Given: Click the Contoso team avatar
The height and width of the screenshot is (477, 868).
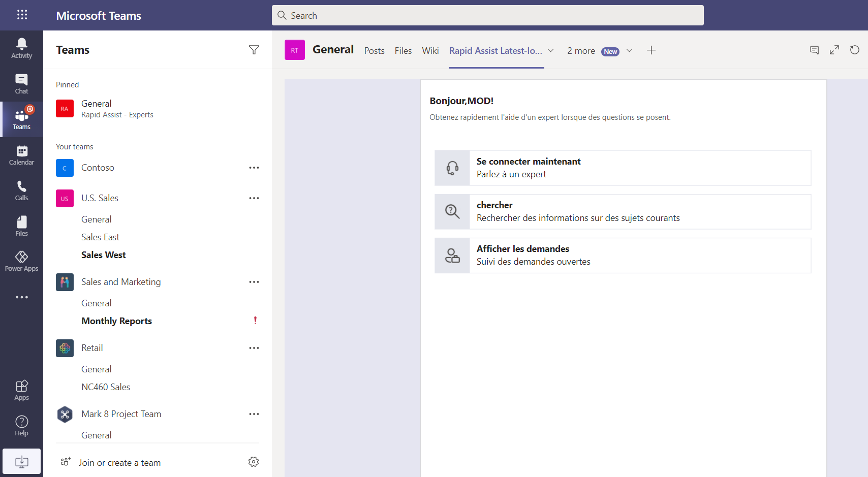Looking at the screenshot, I should (x=65, y=168).
